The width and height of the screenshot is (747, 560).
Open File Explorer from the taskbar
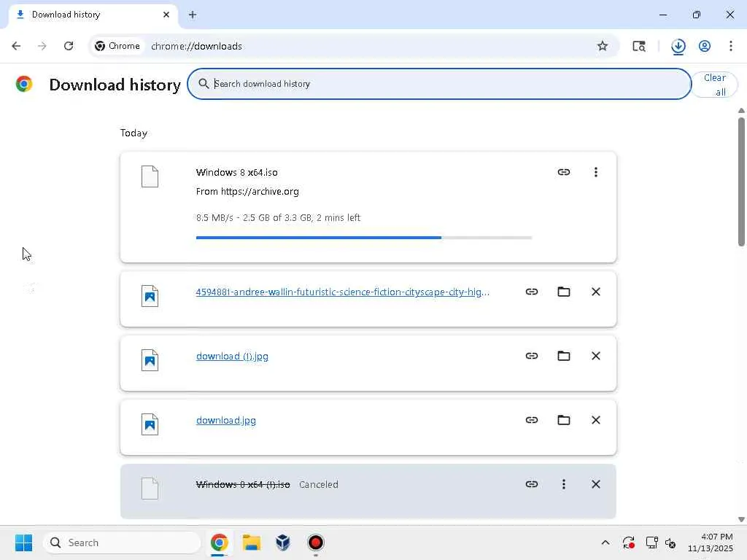tap(252, 542)
